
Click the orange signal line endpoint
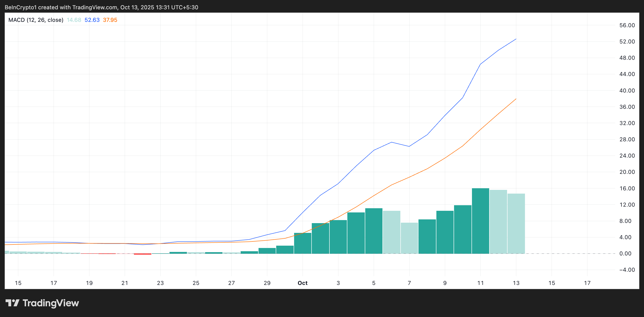[516, 99]
